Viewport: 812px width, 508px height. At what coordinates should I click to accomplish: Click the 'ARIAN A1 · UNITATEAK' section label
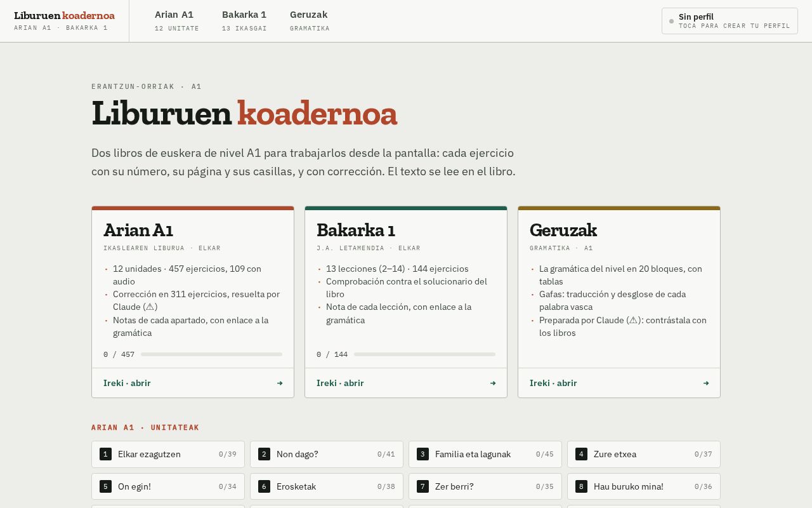click(145, 427)
